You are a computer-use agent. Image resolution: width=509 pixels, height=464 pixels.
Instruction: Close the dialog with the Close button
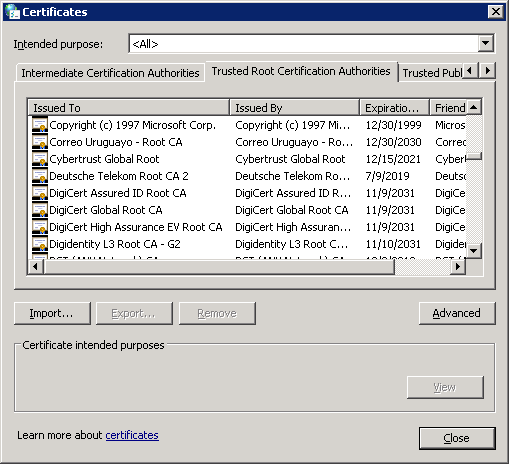tap(457, 438)
